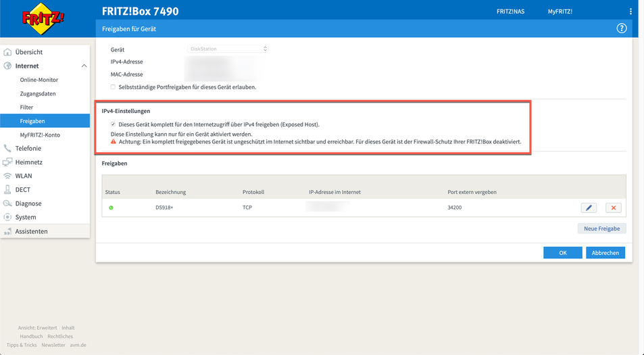Click the Bezeichnung column header
The image size is (644, 355).
[170, 192]
